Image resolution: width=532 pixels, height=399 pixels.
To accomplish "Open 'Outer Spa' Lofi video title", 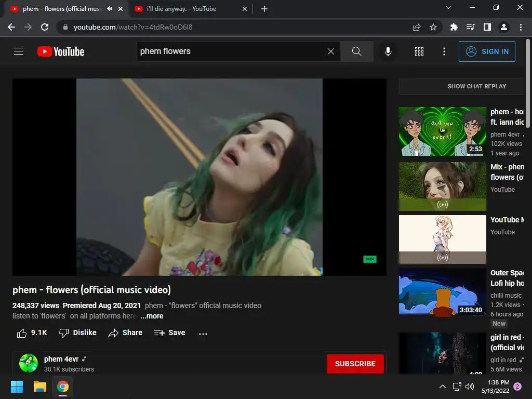I will 507,278.
